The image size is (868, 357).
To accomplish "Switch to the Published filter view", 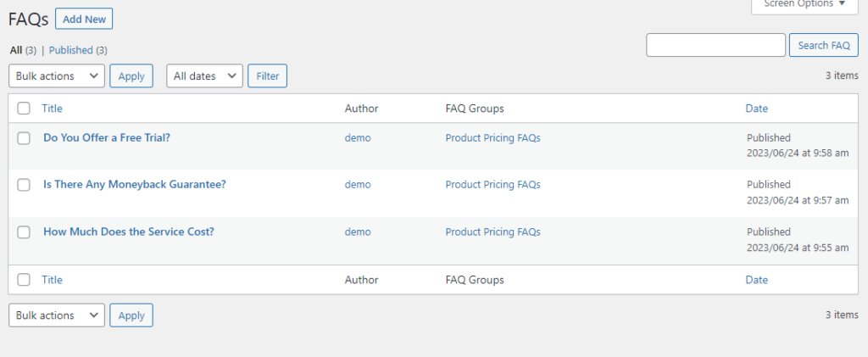I will tap(71, 50).
